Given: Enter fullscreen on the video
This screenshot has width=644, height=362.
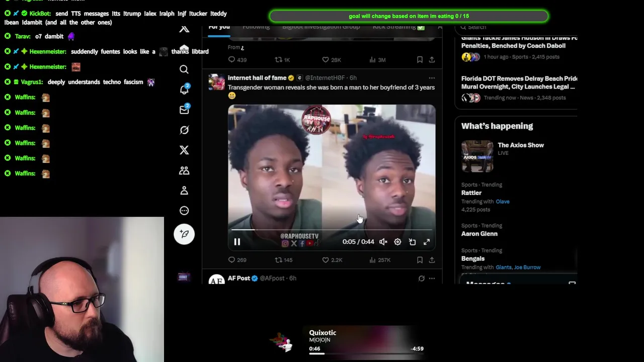Looking at the screenshot, I should point(427,242).
